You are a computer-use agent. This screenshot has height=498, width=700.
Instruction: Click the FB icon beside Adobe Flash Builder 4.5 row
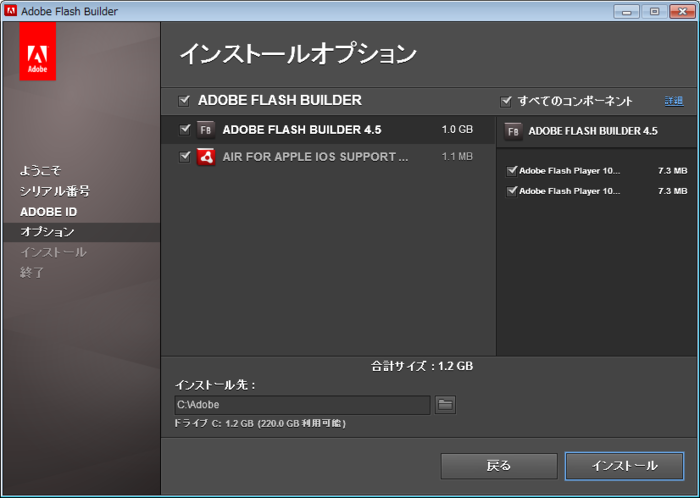pos(206,130)
